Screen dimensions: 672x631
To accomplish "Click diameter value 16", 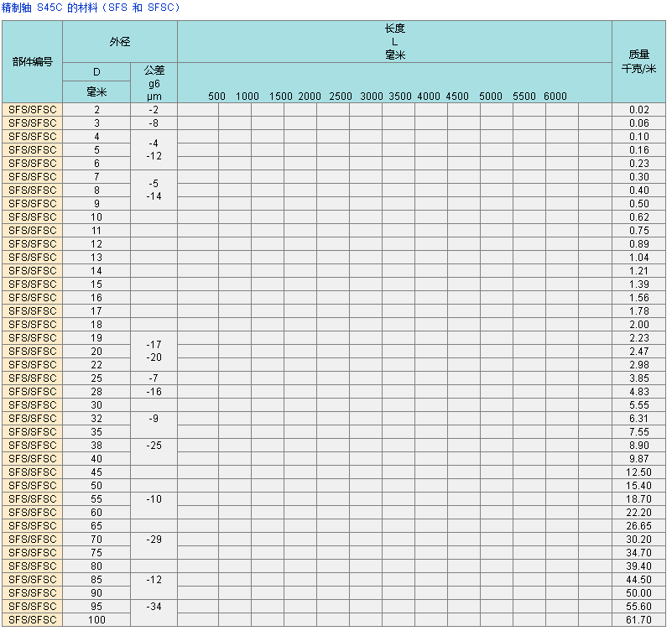I will point(96,298).
